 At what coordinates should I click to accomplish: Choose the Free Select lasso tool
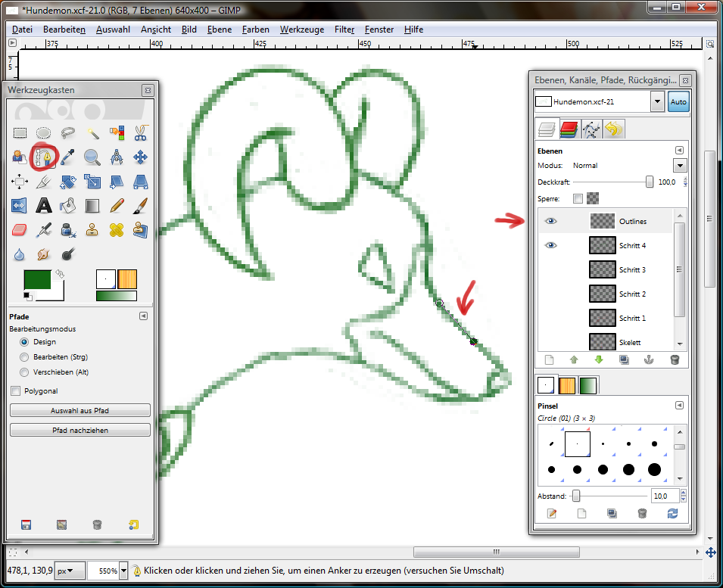68,133
